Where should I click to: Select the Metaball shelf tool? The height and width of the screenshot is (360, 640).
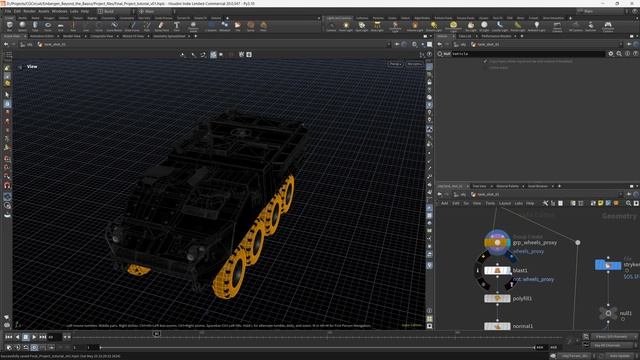224,27
